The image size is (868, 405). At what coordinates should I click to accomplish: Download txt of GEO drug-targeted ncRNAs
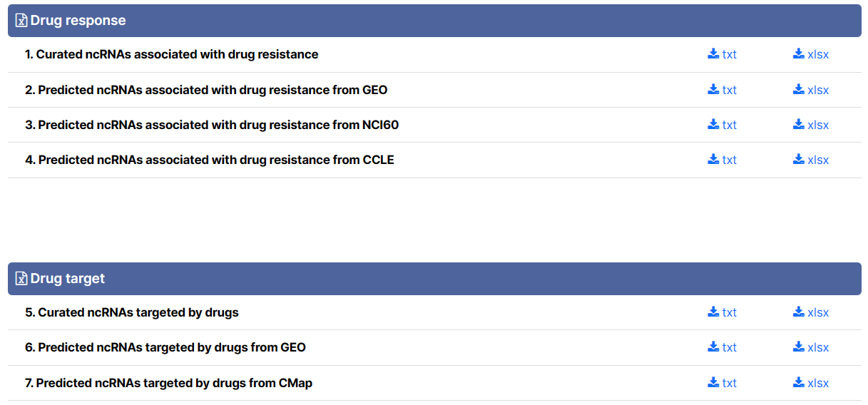pos(722,347)
